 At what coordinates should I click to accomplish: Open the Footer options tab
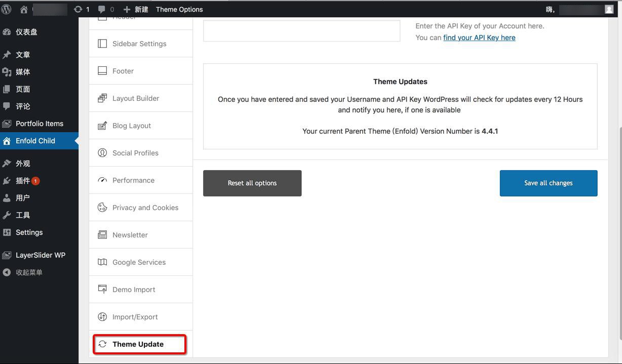pyautogui.click(x=141, y=71)
